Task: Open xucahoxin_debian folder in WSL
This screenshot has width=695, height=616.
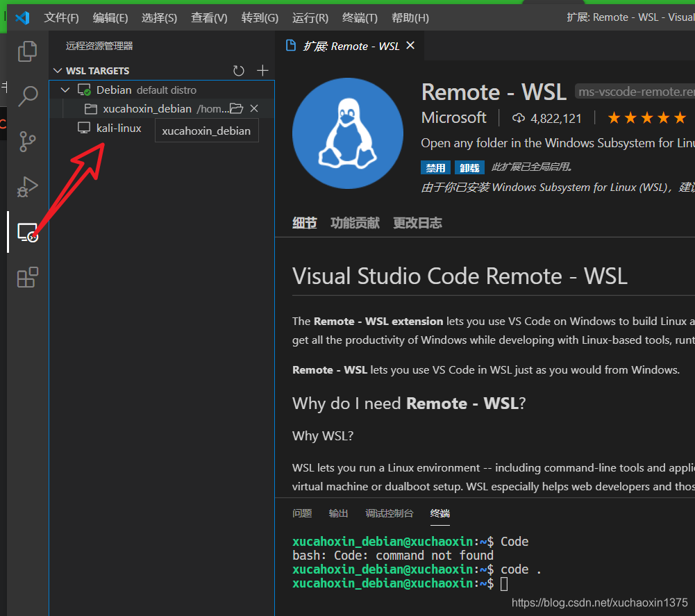Action: click(236, 108)
